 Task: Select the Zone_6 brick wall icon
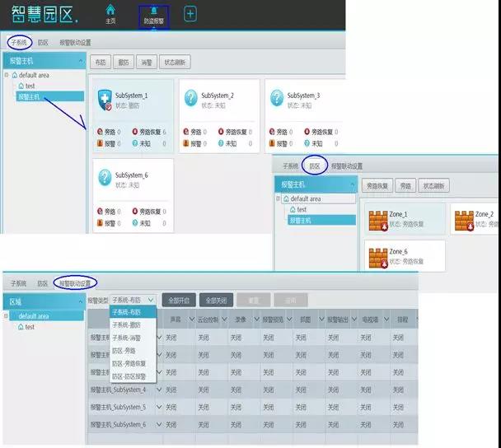pos(378,256)
